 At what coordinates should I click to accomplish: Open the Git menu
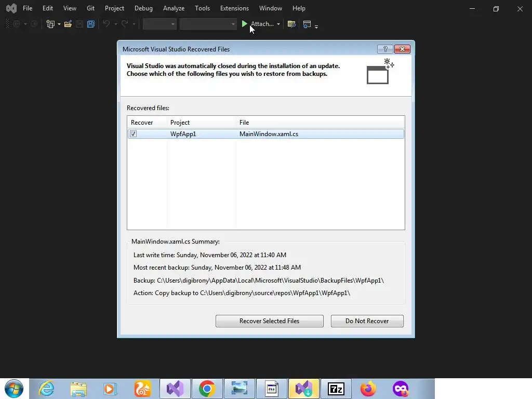tap(90, 8)
